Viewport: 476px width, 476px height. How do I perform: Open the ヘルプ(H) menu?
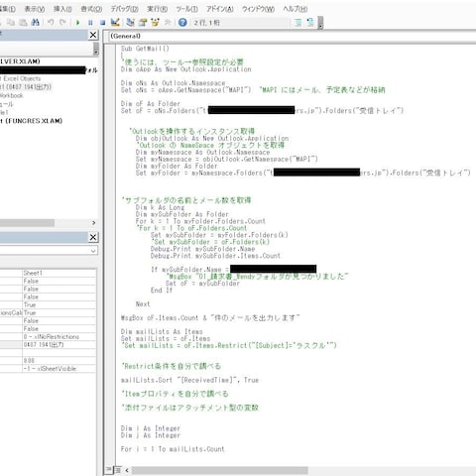pyautogui.click(x=295, y=9)
